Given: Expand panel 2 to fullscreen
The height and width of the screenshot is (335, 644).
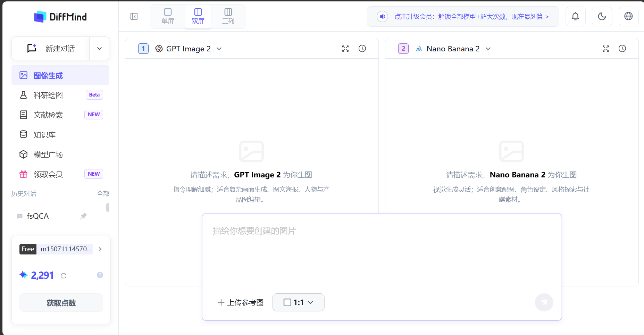Looking at the screenshot, I should 606,49.
